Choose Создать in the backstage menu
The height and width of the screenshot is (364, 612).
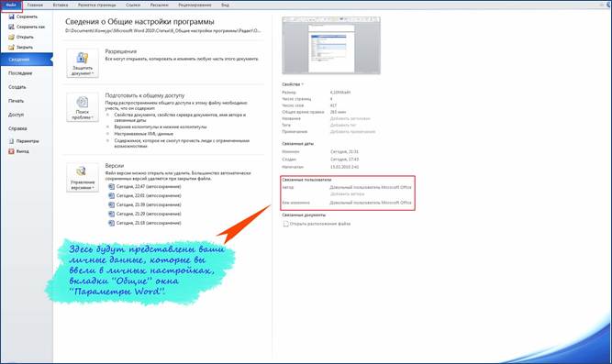[x=17, y=87]
